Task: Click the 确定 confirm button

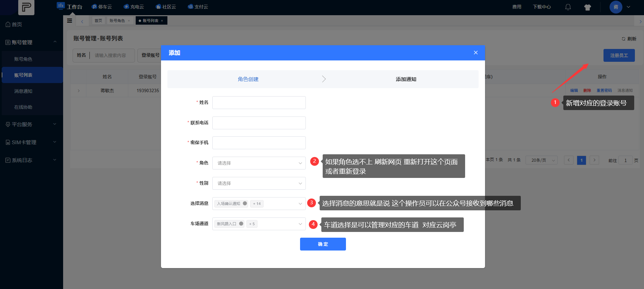Action: click(323, 244)
